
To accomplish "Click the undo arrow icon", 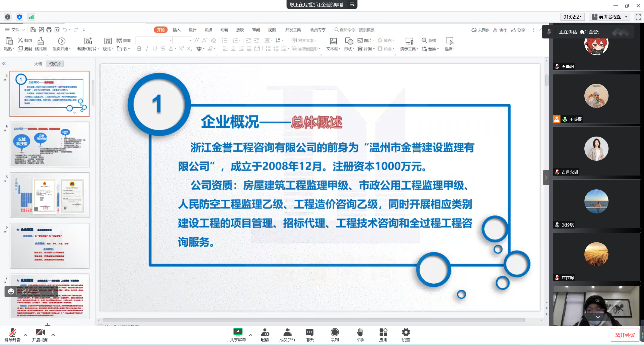I will click(x=65, y=30).
